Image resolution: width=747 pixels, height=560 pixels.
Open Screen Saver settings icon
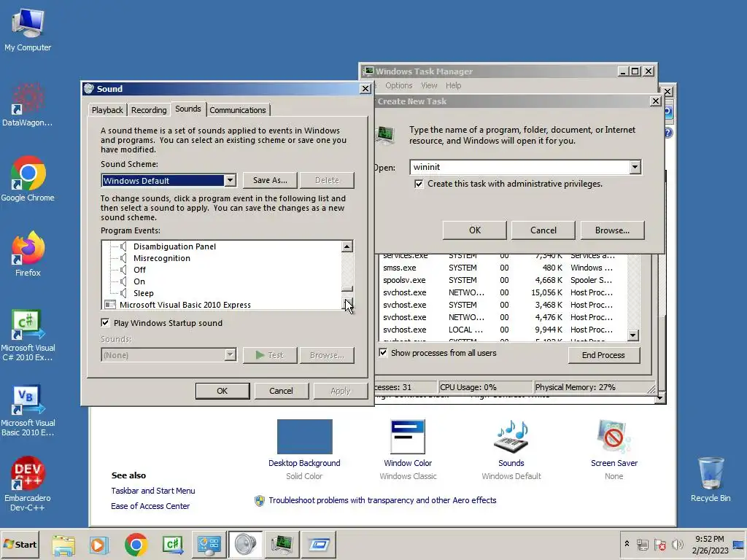click(x=614, y=437)
